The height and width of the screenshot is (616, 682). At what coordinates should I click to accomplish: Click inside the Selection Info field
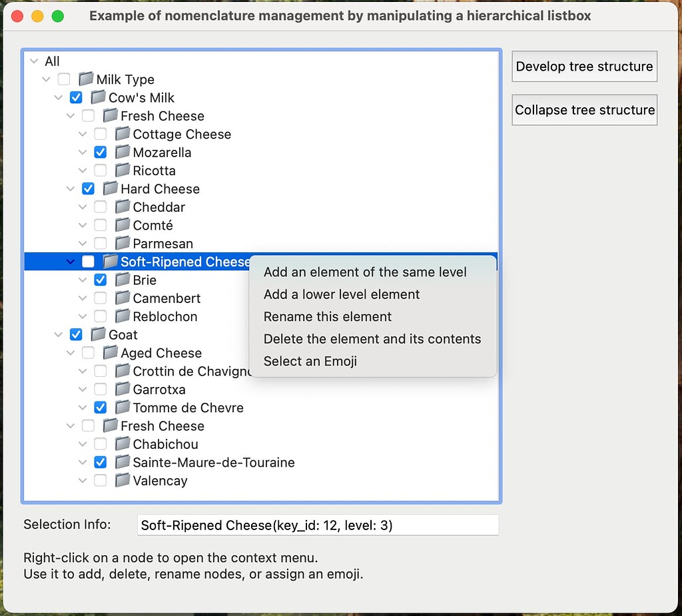coord(318,525)
